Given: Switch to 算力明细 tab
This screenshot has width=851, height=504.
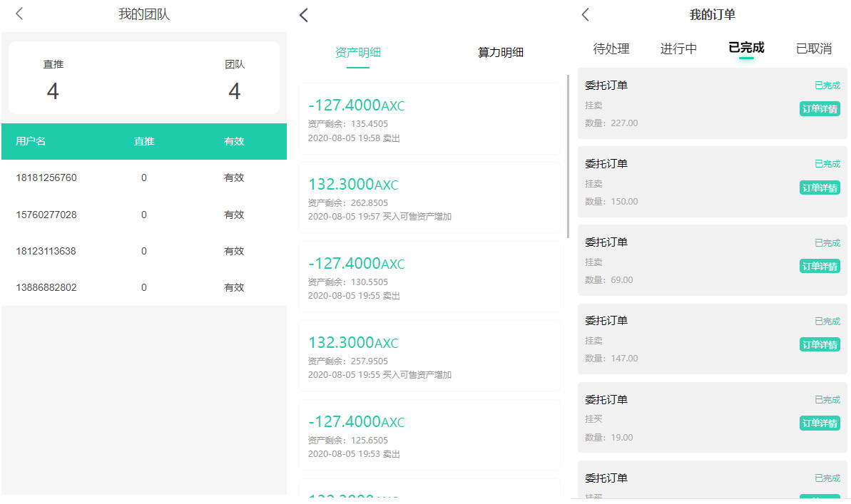Looking at the screenshot, I should coord(500,53).
